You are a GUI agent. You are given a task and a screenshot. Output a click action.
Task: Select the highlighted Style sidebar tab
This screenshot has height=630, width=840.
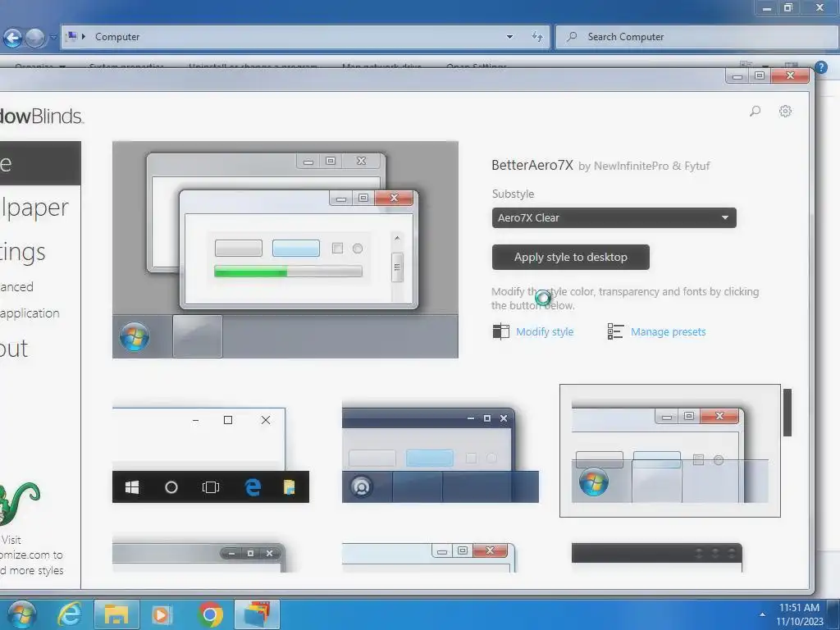(40, 163)
